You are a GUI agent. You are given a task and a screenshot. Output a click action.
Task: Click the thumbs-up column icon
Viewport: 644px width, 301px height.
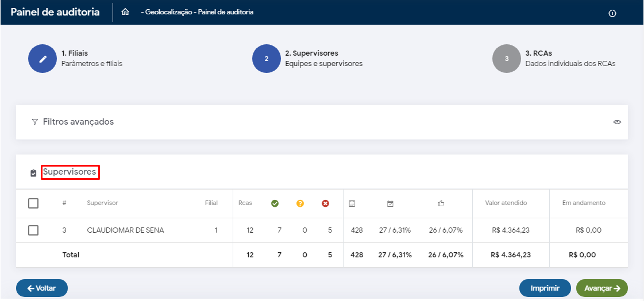tap(441, 203)
